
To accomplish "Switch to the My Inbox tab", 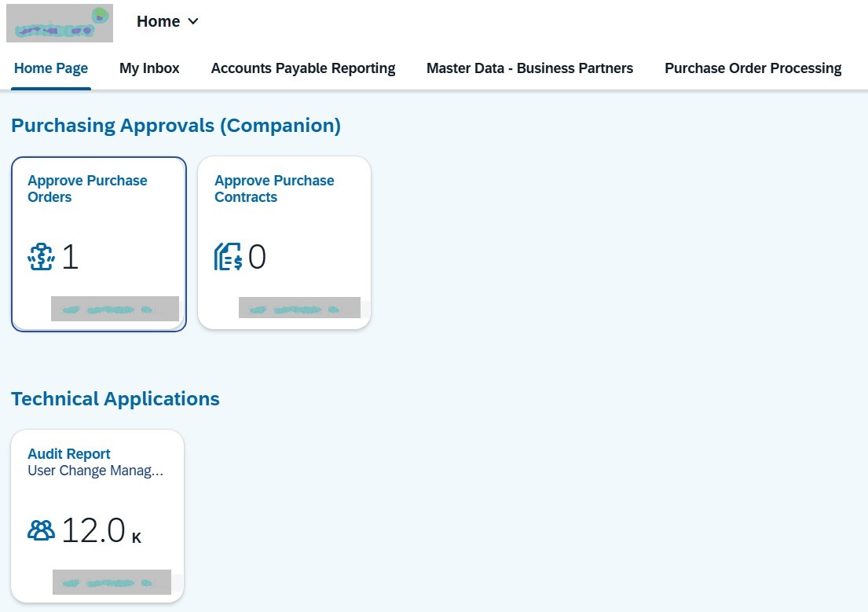I will click(x=149, y=68).
